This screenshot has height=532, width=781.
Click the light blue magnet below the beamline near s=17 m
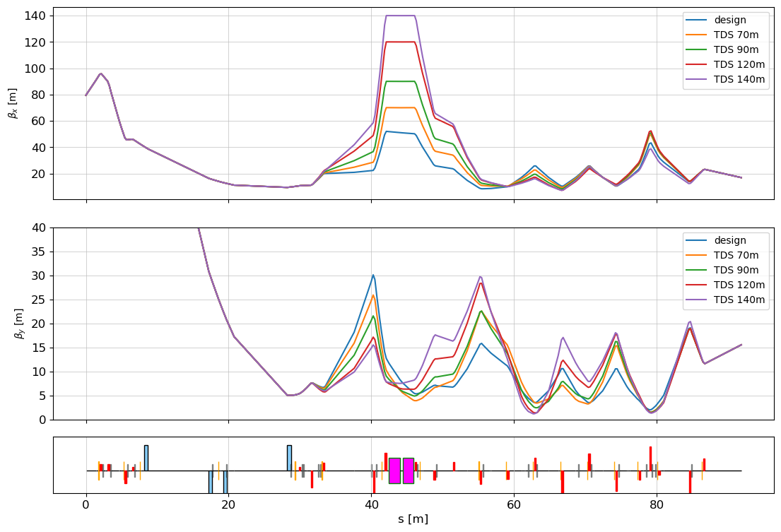coord(211,482)
